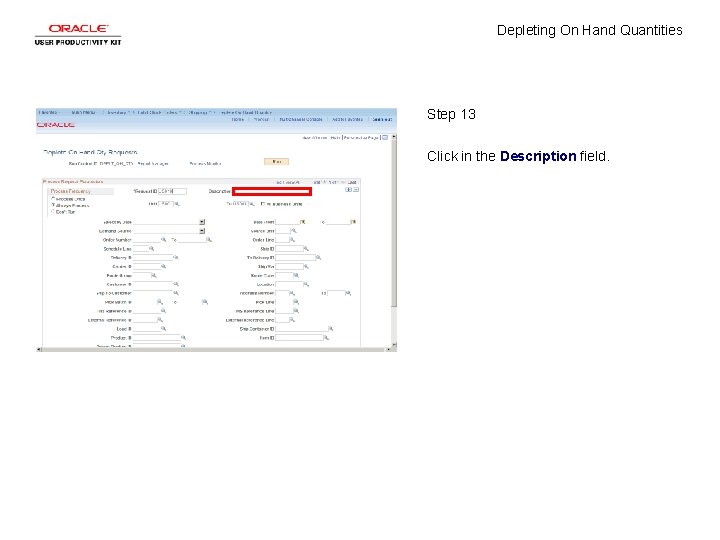Expand the Demand Source dropdown
720x540 pixels.
coord(202,231)
